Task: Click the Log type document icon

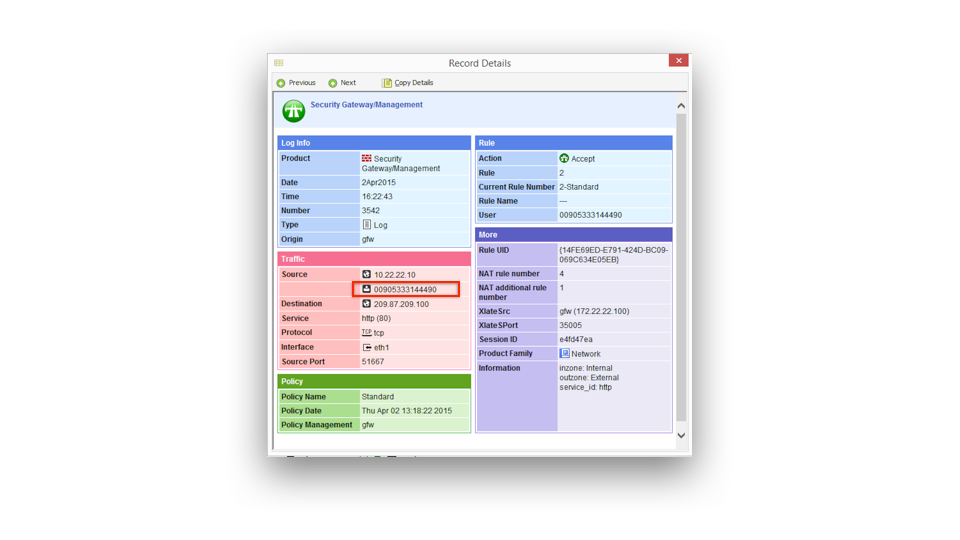Action: (x=366, y=225)
